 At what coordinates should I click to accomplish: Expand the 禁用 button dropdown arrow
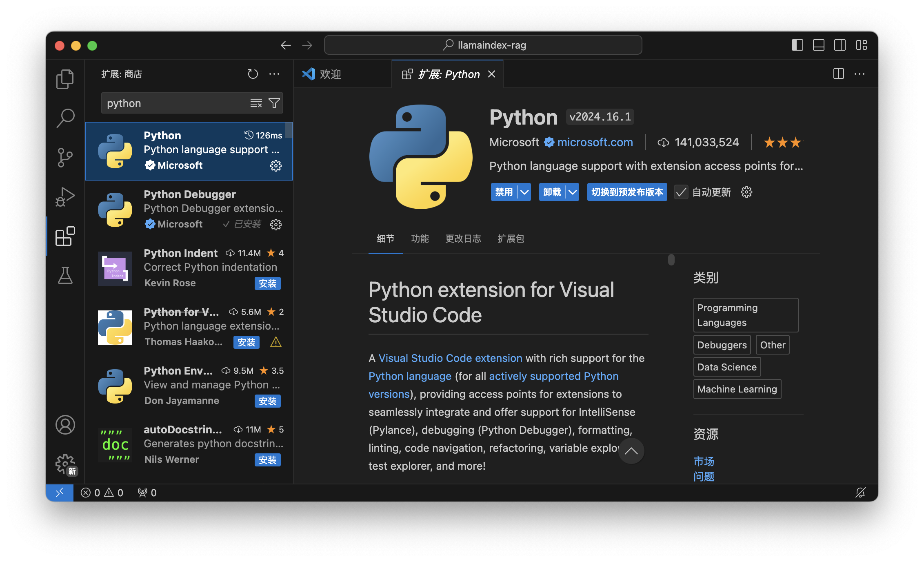pyautogui.click(x=524, y=192)
